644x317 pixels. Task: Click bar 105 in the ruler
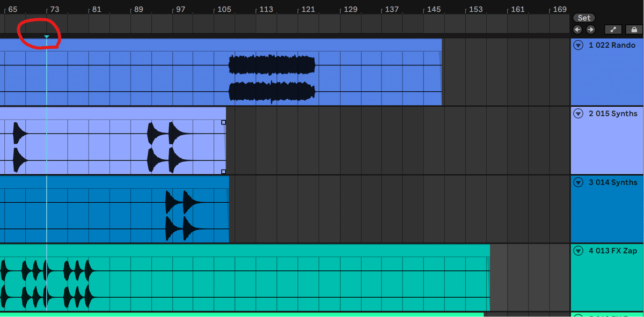click(x=224, y=9)
